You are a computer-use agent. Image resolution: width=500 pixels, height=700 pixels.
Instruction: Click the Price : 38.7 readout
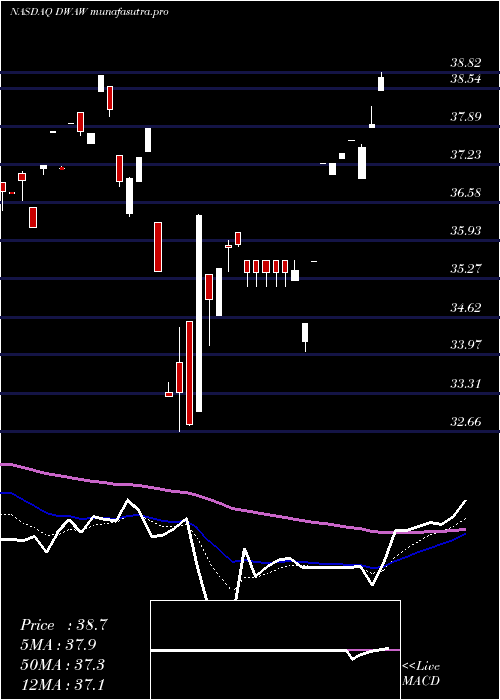click(x=64, y=625)
